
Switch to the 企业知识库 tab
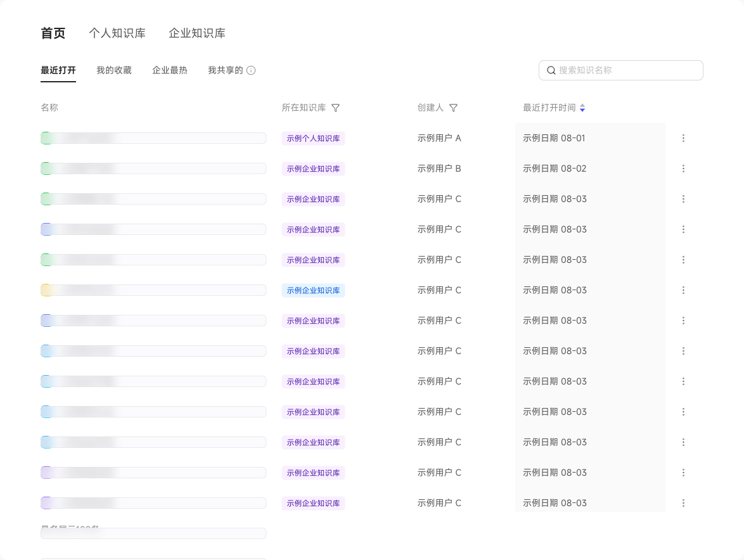pyautogui.click(x=197, y=33)
